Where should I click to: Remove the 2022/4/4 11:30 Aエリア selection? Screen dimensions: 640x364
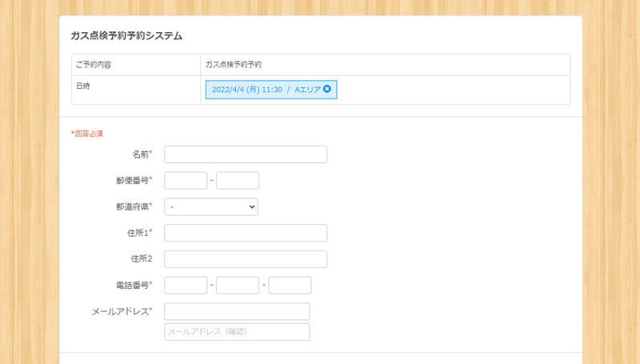tap(327, 89)
